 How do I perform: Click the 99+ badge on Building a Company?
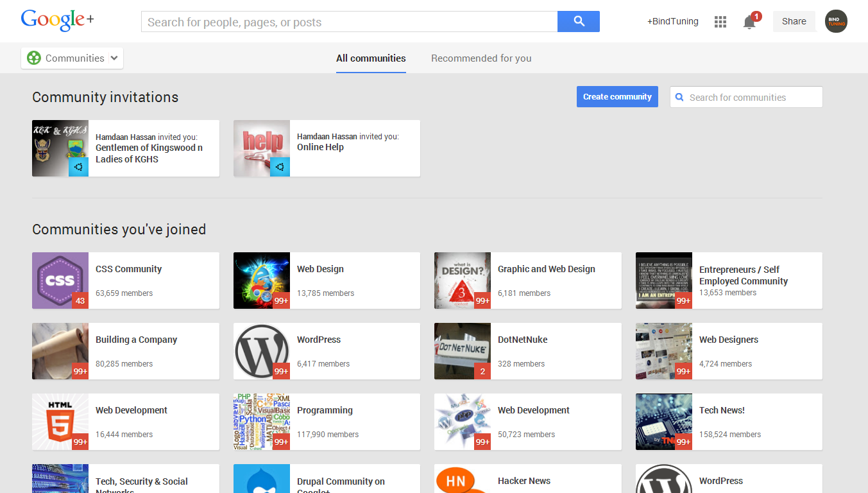tap(80, 371)
